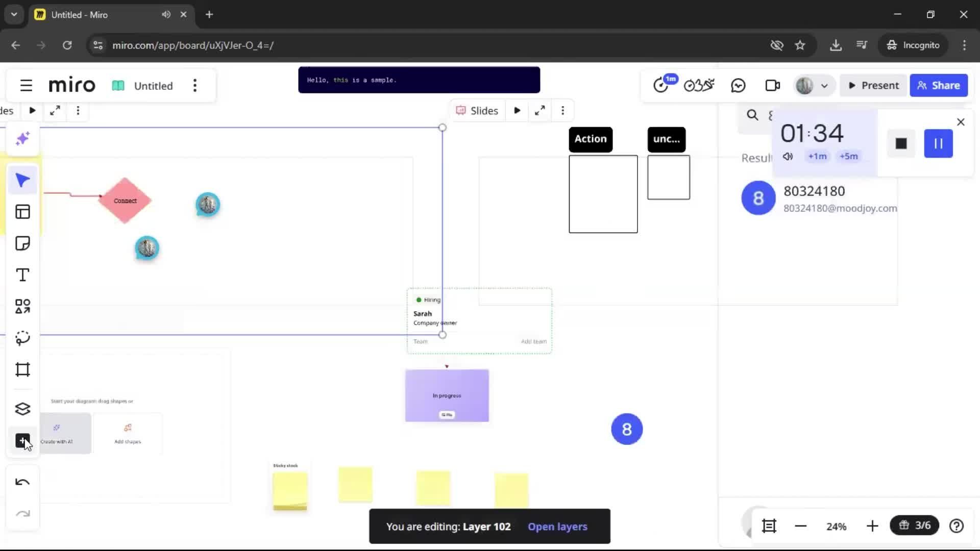
Task: Close the timer panel
Action: (x=961, y=122)
